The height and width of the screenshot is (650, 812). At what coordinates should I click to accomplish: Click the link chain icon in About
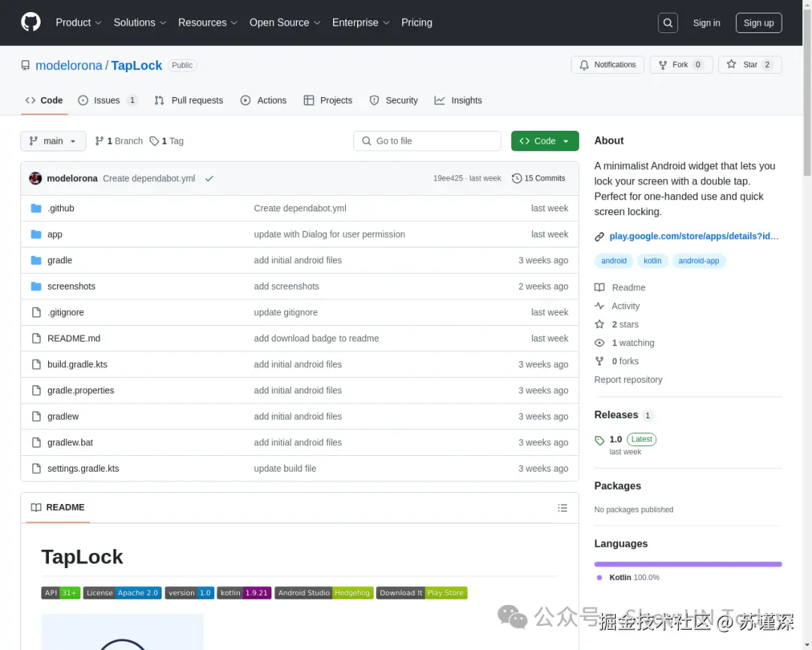[599, 236]
